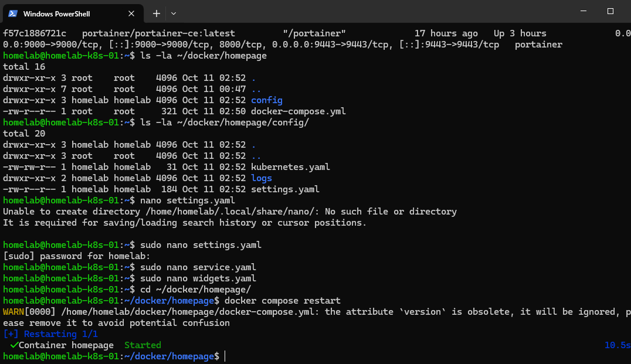
Task: Click the docker-compose.yml file name in the listing
Action: pyautogui.click(x=298, y=111)
